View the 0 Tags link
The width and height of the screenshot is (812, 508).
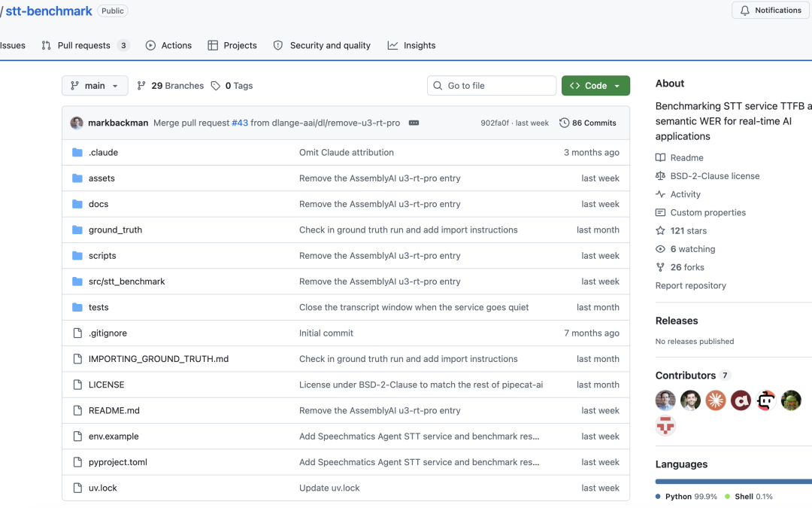(x=232, y=86)
